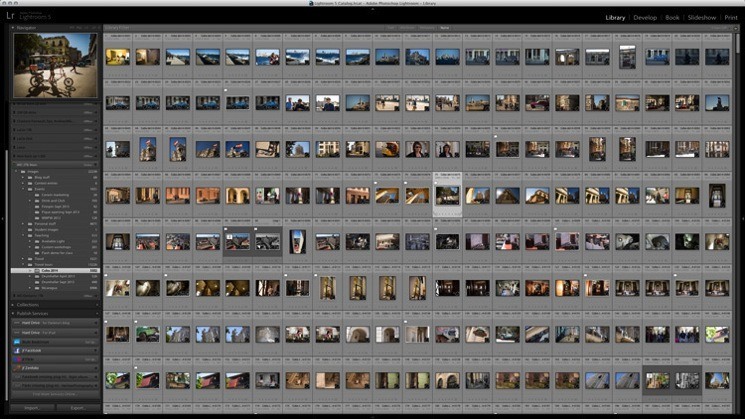Expand the Personal stuff folder

(23, 224)
